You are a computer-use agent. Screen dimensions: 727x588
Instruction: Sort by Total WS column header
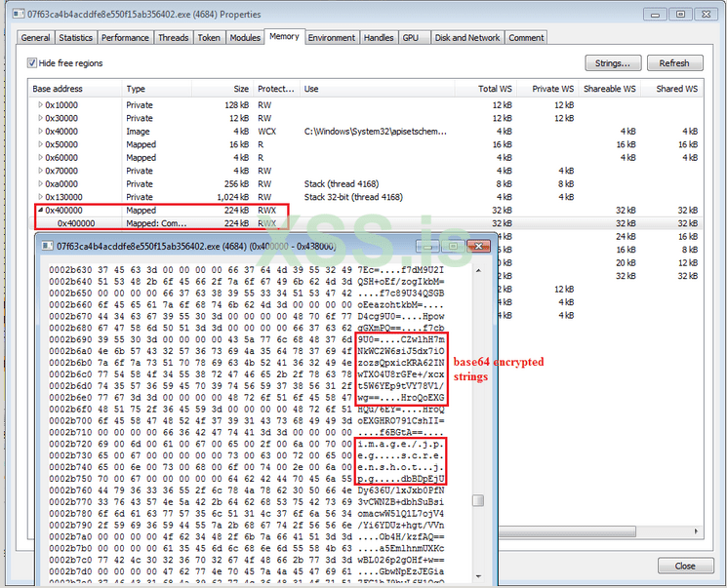(486, 89)
